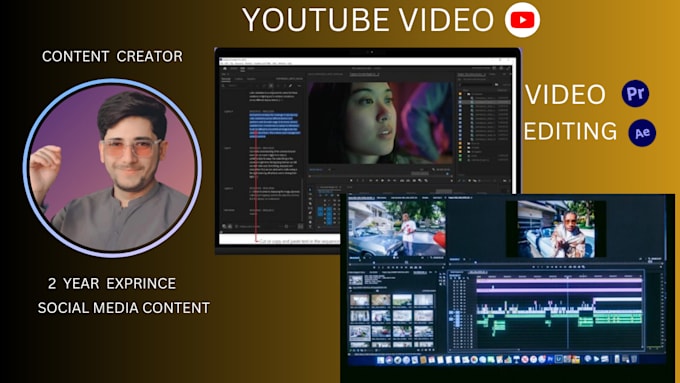This screenshot has height=383, width=680.
Task: Click Play in upper Premiere program monitor
Action: tap(382, 180)
